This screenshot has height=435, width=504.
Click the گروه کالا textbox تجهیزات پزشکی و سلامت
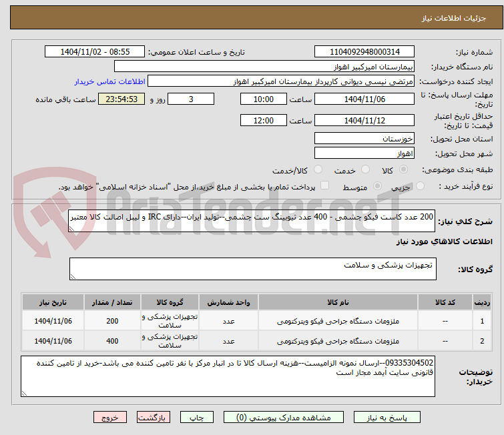click(253, 269)
